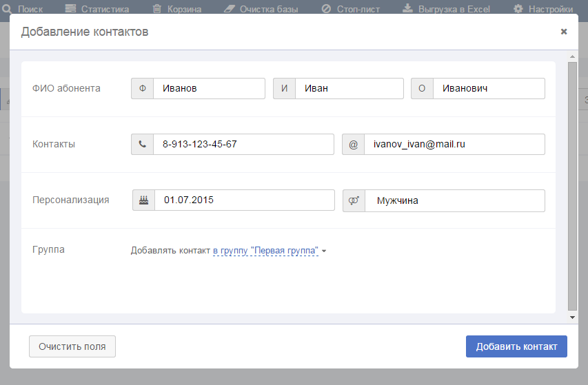Click the Очистка базы eraser icon

(x=229, y=9)
